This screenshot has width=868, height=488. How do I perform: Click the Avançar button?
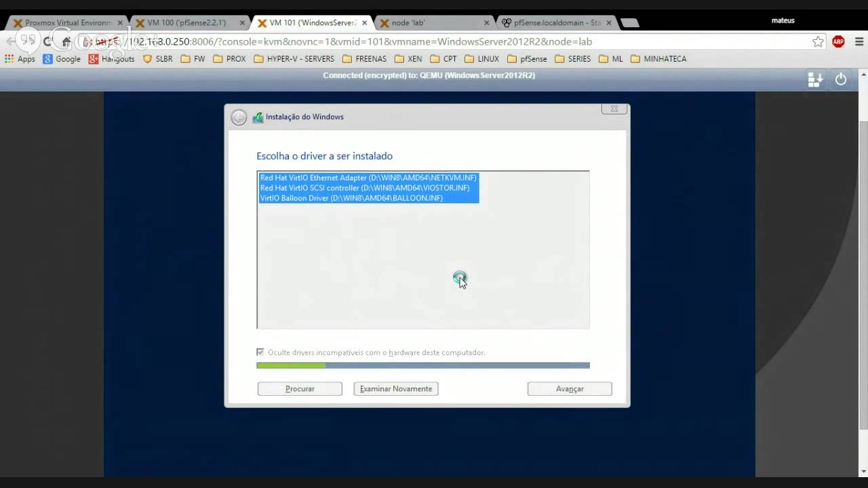click(570, 389)
